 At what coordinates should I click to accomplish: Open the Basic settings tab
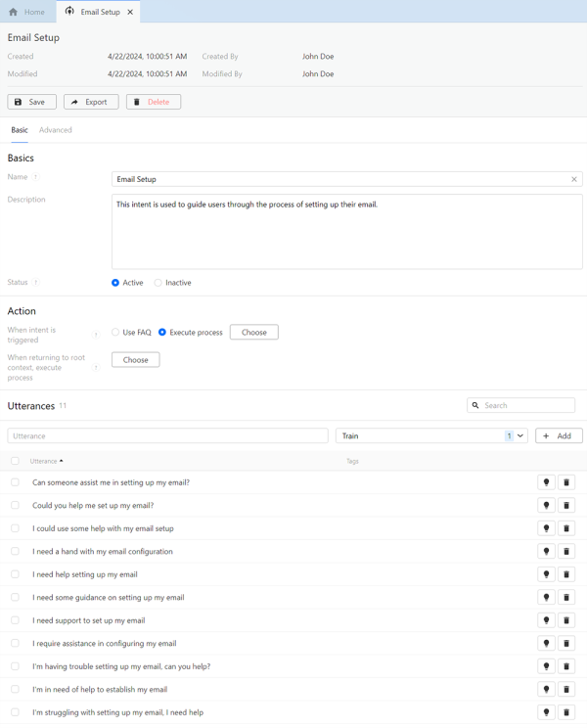click(x=20, y=130)
